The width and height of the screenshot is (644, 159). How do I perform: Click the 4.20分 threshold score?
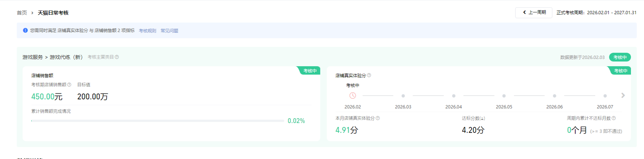[x=473, y=130]
